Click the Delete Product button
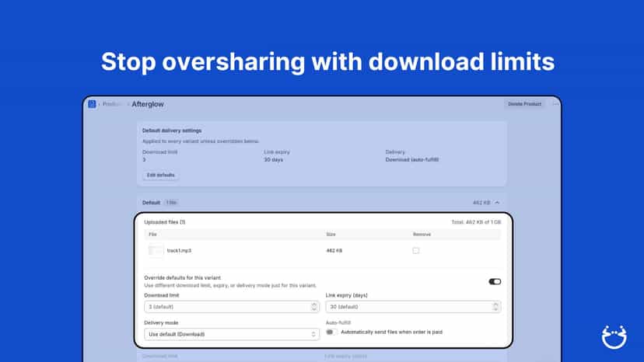The height and width of the screenshot is (362, 644). click(524, 104)
